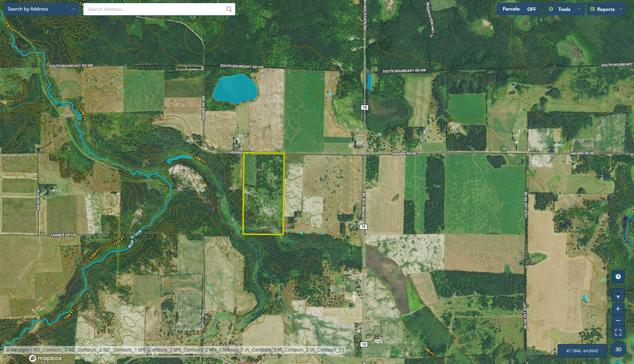Focus the Search Address input field
The height and width of the screenshot is (364, 634).
(x=155, y=9)
